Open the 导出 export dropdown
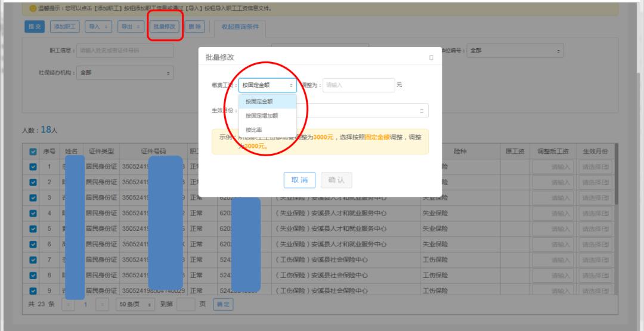 pos(131,27)
